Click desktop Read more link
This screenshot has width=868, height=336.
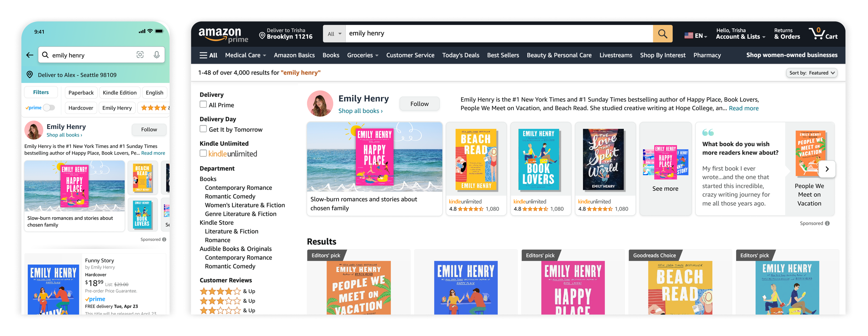743,108
